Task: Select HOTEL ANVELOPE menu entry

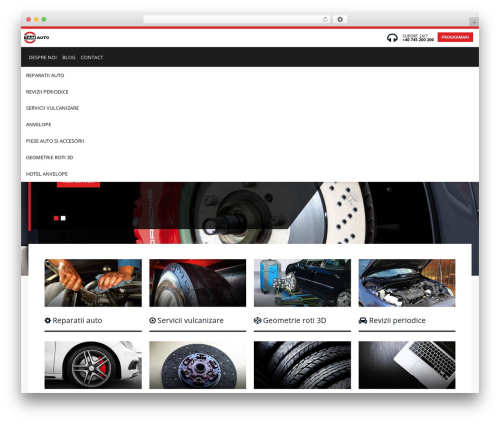Action: coord(47,174)
